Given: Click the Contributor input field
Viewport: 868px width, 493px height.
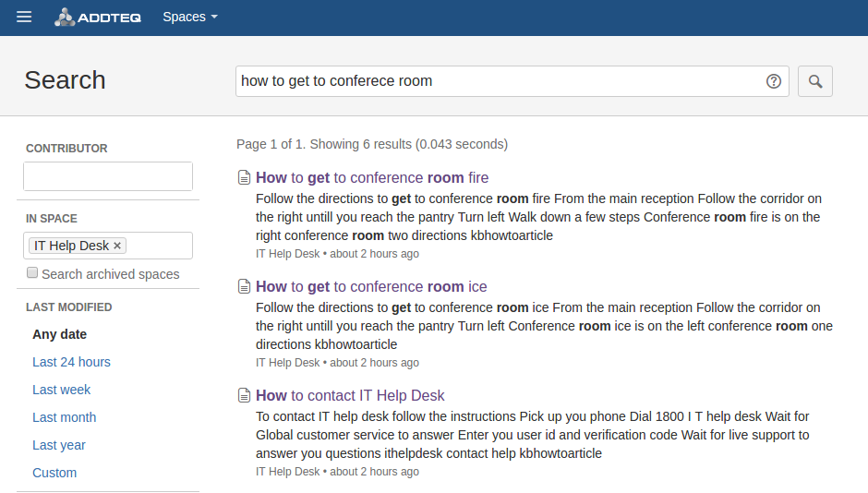Looking at the screenshot, I should pyautogui.click(x=107, y=176).
